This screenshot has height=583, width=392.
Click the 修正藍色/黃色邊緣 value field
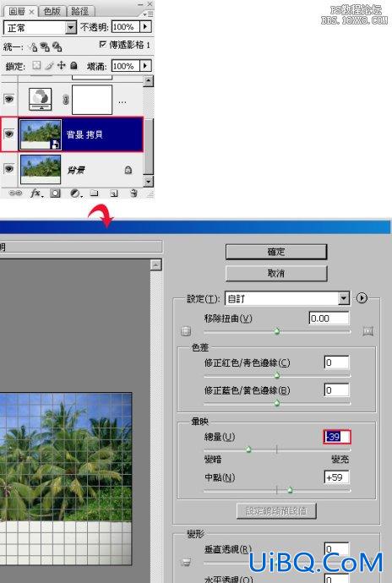coord(336,390)
